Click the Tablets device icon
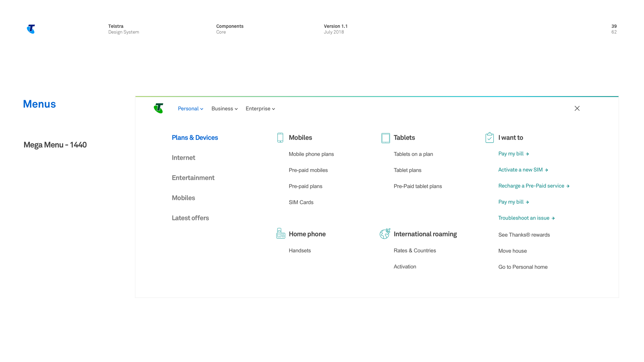This screenshot has height=362, width=644. click(385, 138)
